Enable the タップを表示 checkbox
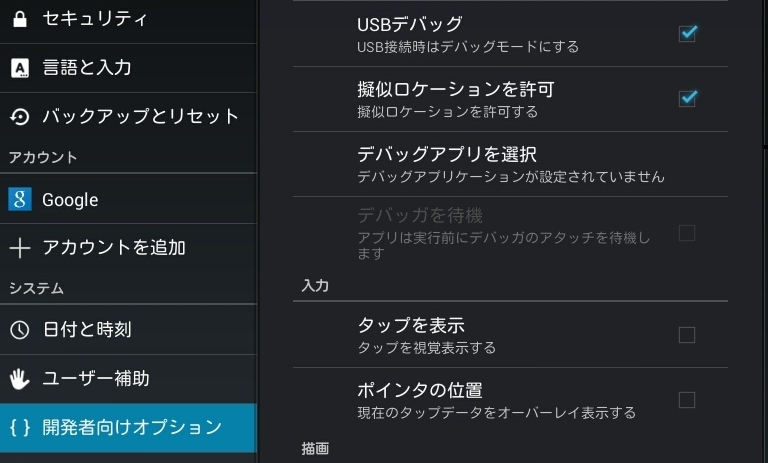Screen dimensions: 768x463 click(687, 335)
